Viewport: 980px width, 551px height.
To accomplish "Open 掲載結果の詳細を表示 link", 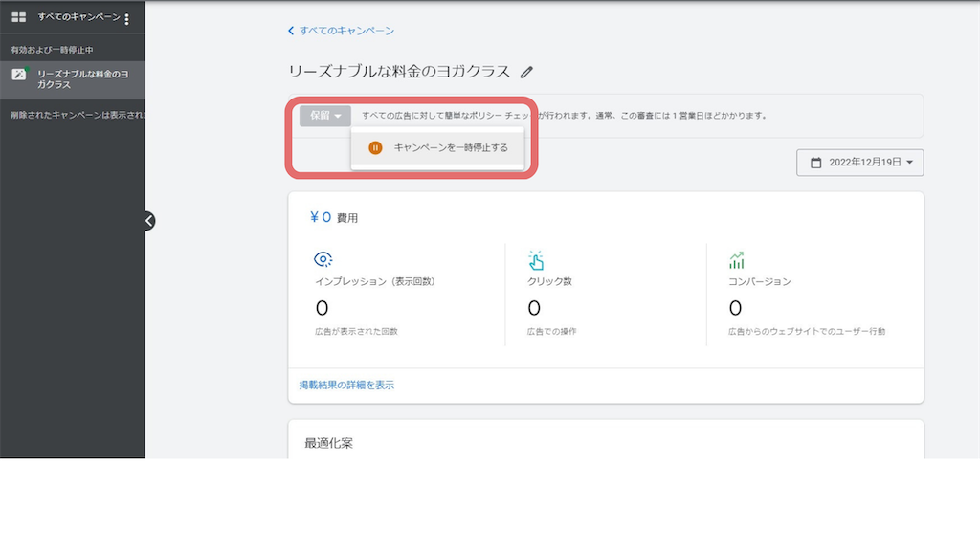I will click(346, 385).
